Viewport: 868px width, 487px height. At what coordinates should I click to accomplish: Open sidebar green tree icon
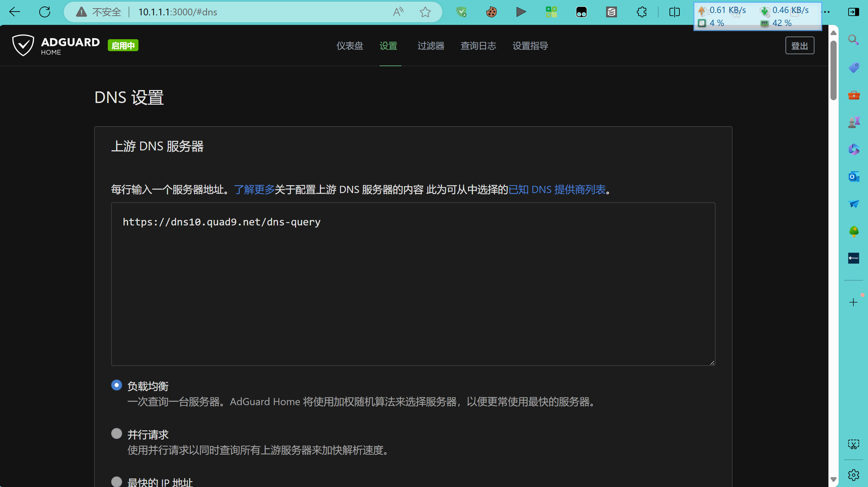point(854,231)
